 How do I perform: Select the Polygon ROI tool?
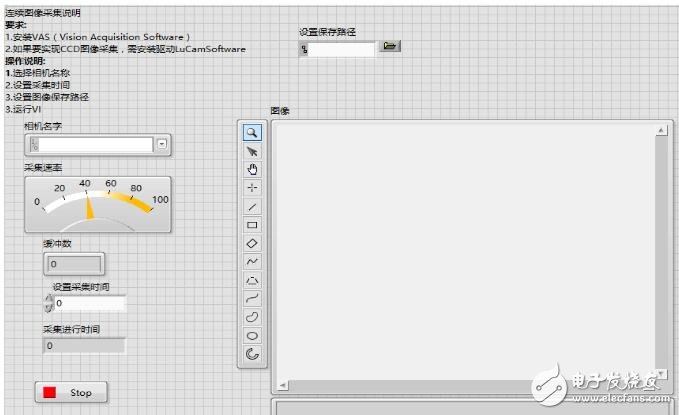[252, 280]
